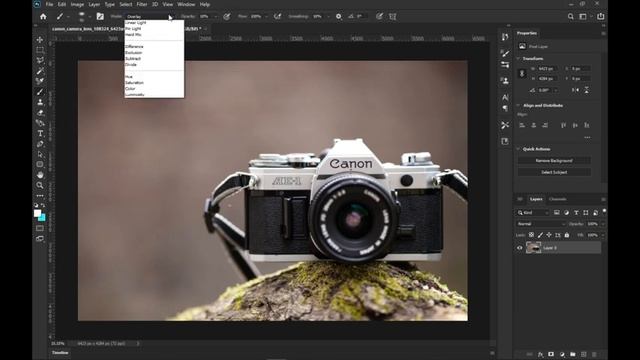Open the layer Opacity dropdown arrow
The height and width of the screenshot is (360, 640).
pyautogui.click(x=603, y=224)
